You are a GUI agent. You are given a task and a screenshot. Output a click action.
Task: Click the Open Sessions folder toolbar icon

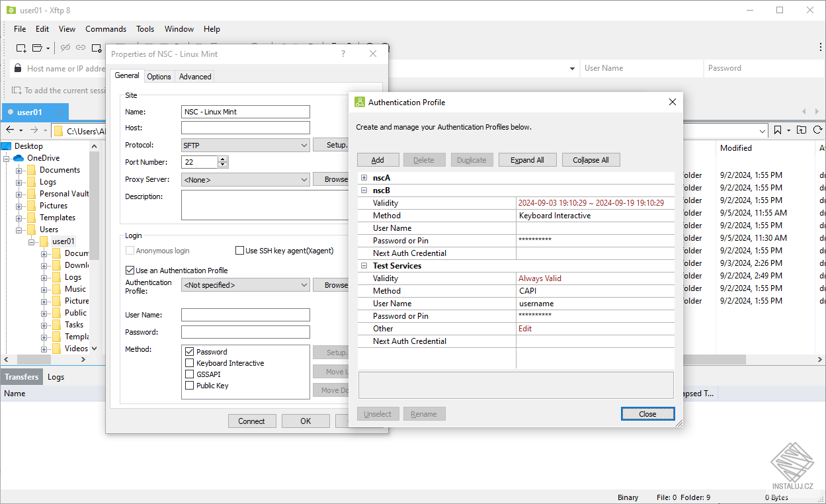coord(37,48)
